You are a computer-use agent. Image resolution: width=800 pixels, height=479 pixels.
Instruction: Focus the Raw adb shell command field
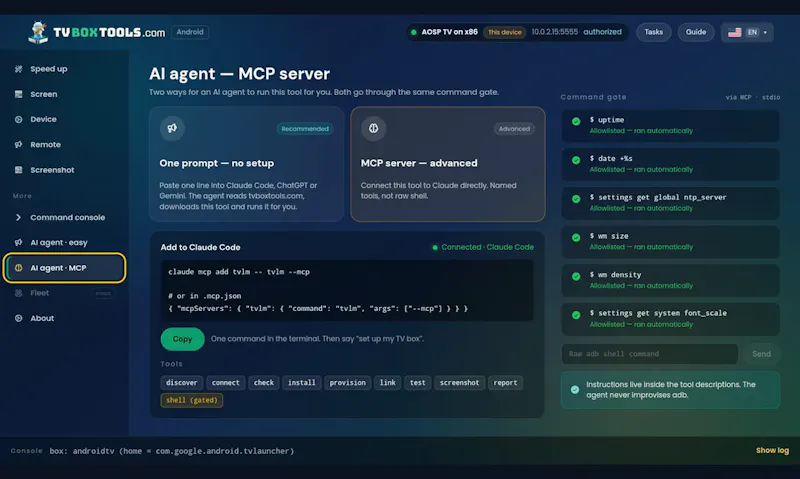click(x=649, y=354)
